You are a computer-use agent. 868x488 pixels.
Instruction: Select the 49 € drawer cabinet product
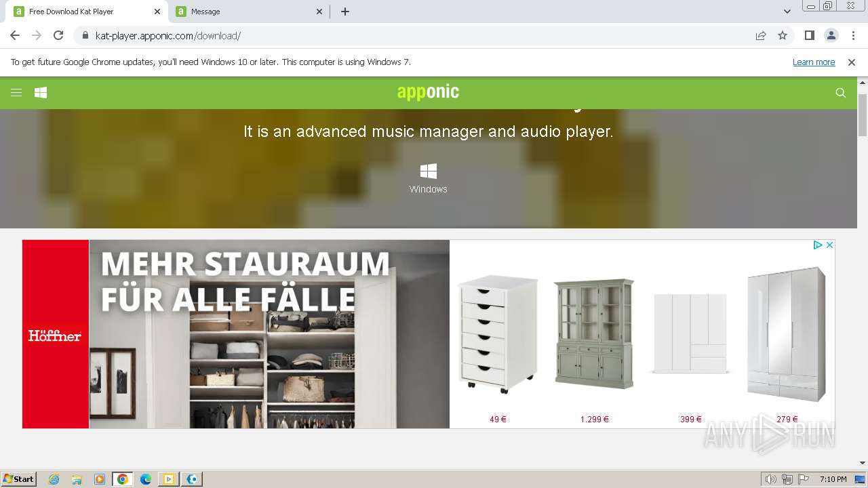pyautogui.click(x=498, y=334)
